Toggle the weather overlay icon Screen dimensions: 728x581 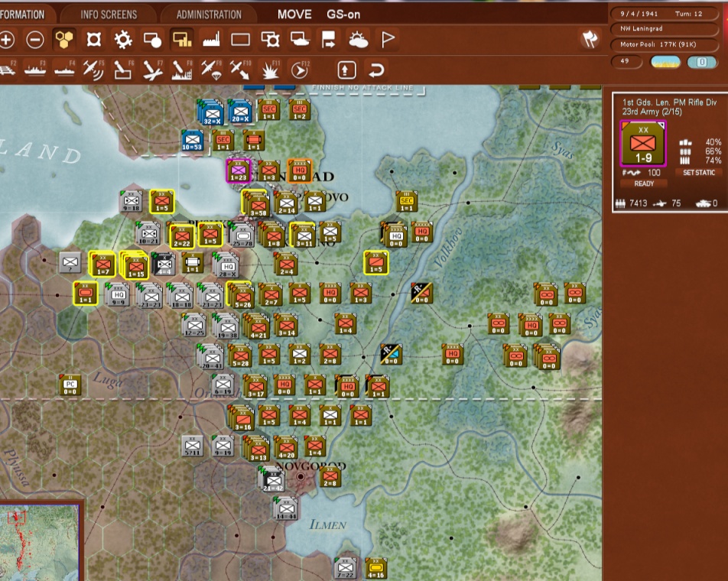point(358,40)
